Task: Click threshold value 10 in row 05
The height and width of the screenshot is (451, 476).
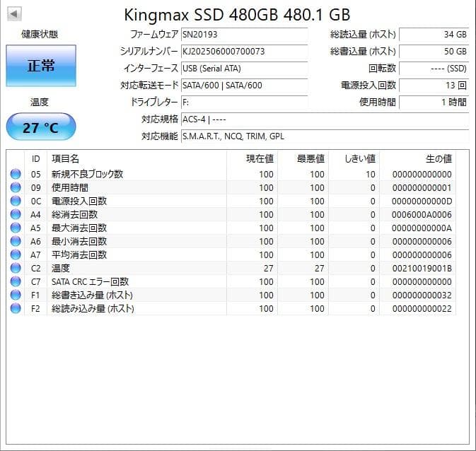Action: coord(371,174)
